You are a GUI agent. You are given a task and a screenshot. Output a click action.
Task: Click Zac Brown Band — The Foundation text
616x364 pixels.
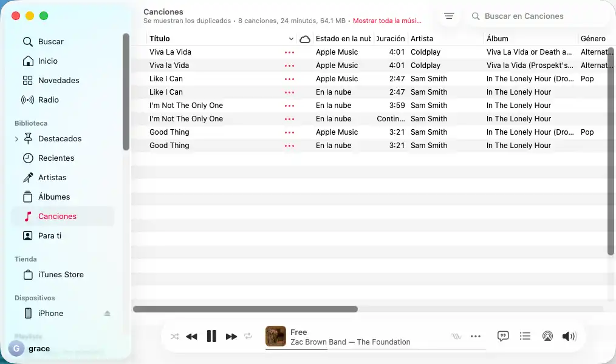pos(350,342)
